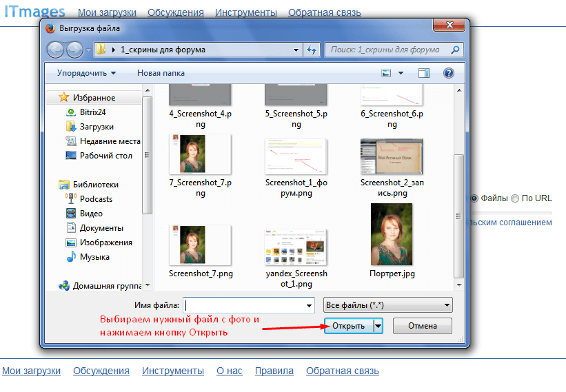Select the По URL radio button

pyautogui.click(x=514, y=198)
